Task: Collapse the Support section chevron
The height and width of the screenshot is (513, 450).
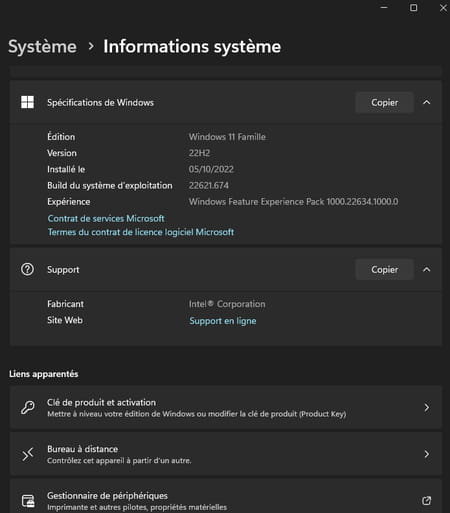Action: click(426, 269)
